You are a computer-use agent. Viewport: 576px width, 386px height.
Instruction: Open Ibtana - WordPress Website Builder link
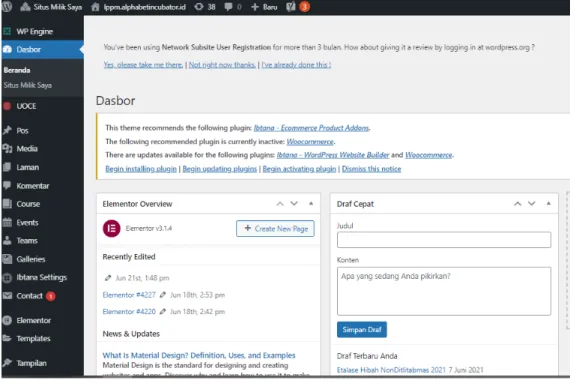pos(333,155)
